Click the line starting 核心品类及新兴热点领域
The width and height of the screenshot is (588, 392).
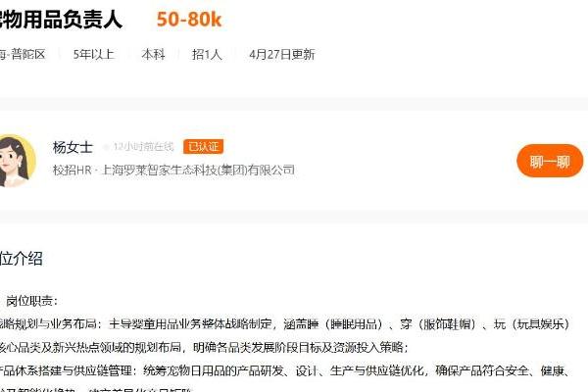[x=203, y=347]
